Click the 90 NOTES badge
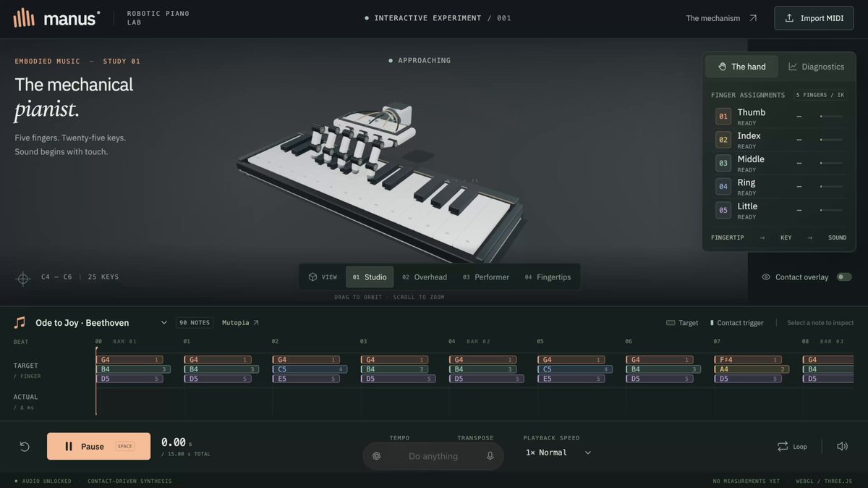Image resolution: width=868 pixels, height=488 pixels. [193, 323]
